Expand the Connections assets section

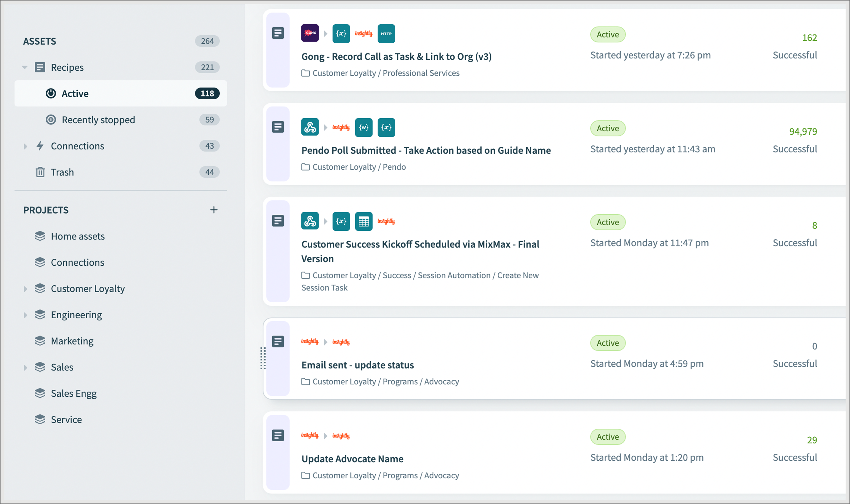click(25, 146)
